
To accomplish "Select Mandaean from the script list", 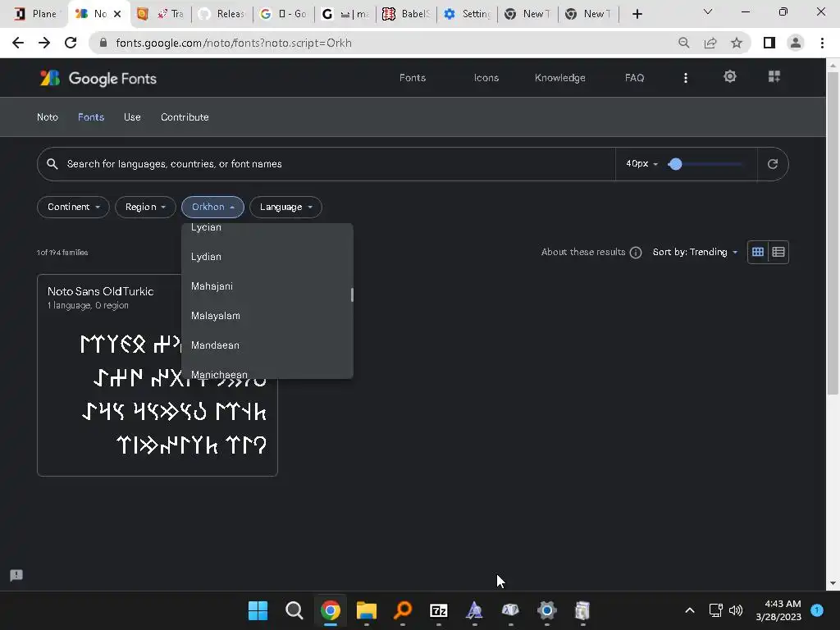I will point(267,345).
